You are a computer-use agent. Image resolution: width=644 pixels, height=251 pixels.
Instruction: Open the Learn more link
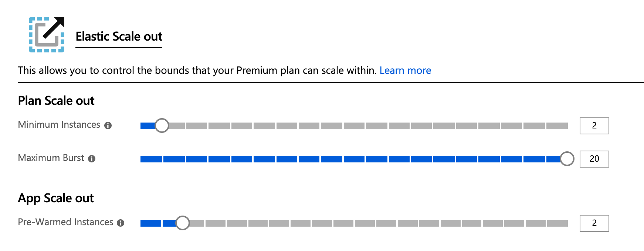405,70
